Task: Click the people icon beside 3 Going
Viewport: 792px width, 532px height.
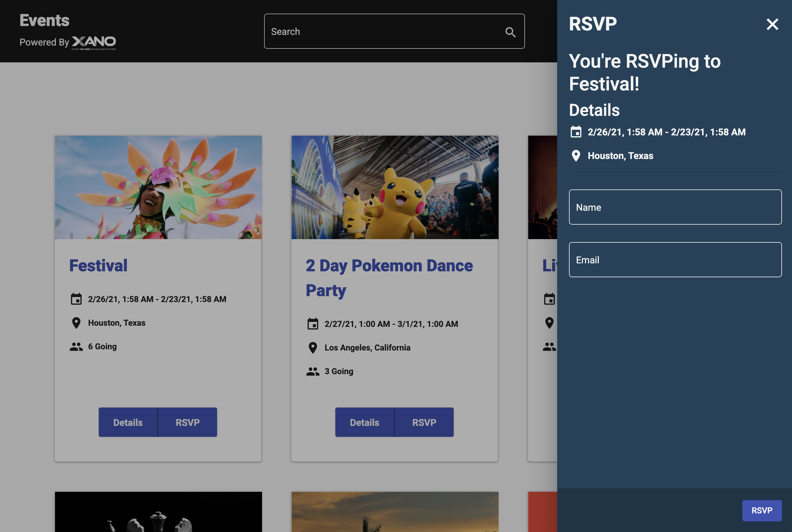Action: [313, 371]
